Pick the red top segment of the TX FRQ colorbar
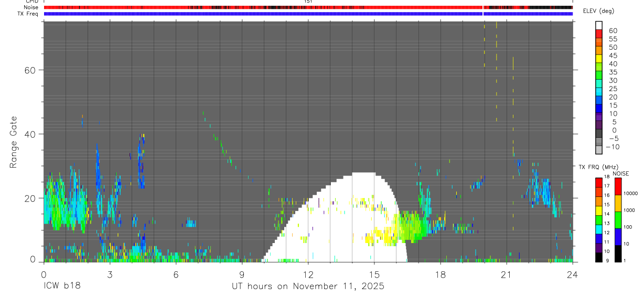Screen dimensions: 644x297 pos(599,182)
